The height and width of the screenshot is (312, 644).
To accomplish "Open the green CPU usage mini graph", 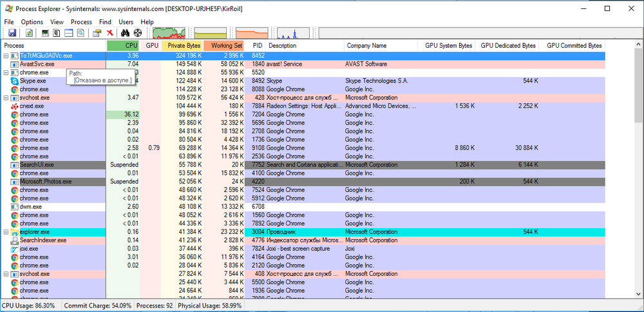I will pyautogui.click(x=169, y=33).
